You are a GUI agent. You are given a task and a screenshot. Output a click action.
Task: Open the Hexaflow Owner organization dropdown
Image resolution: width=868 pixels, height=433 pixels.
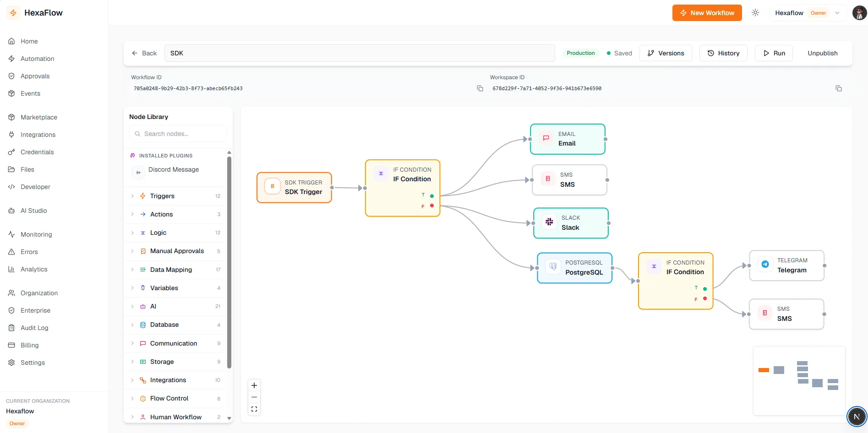click(x=808, y=13)
